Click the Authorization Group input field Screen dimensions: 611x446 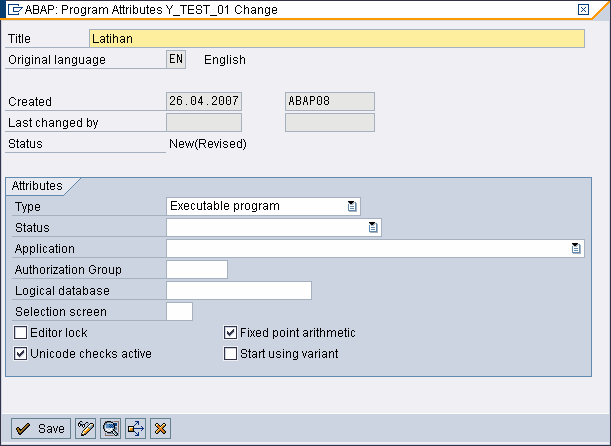tap(197, 270)
